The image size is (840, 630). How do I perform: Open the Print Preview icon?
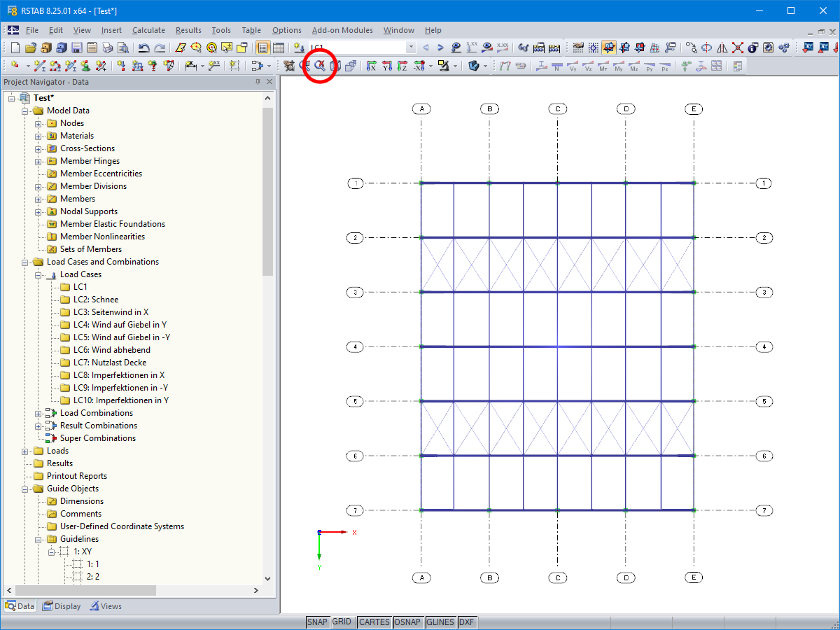tap(124, 47)
